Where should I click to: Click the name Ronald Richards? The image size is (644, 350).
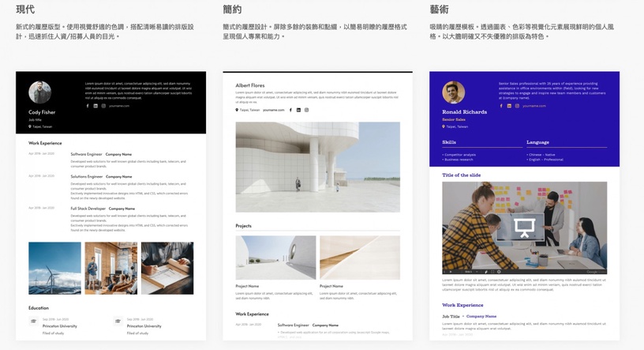click(465, 112)
